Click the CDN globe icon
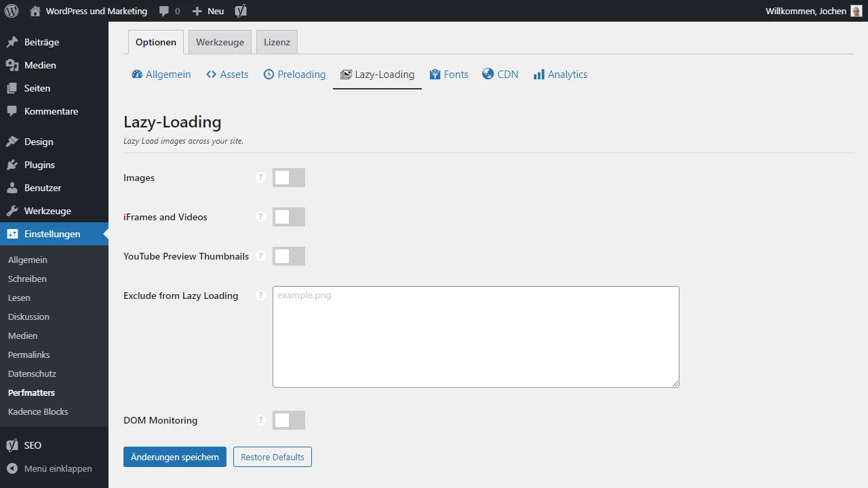868x488 pixels. click(488, 74)
